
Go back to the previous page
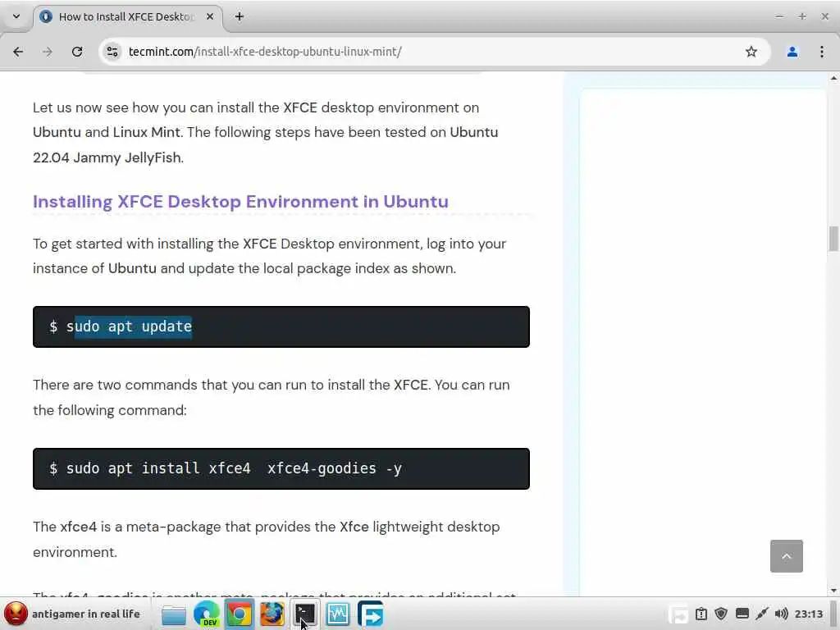click(18, 52)
